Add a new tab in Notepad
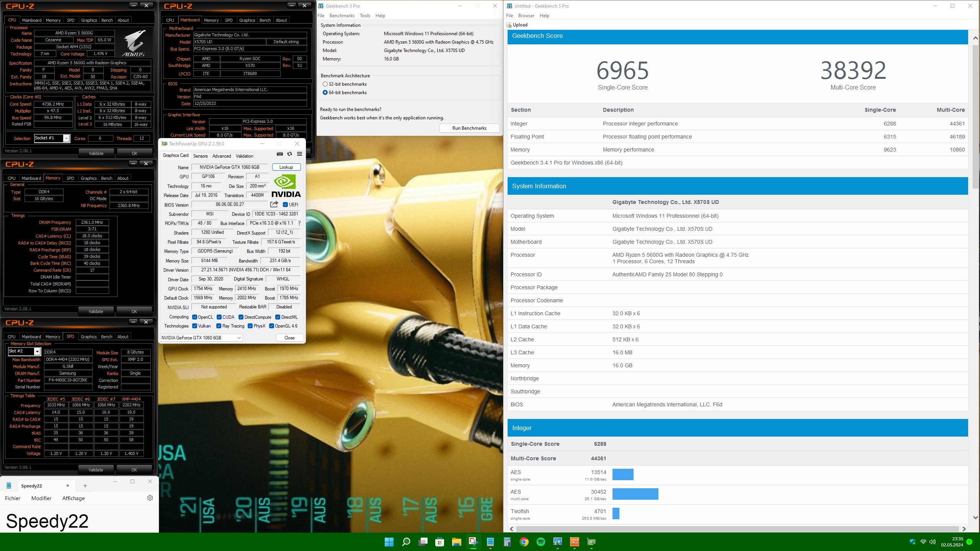This screenshot has width=980, height=551. click(x=85, y=486)
